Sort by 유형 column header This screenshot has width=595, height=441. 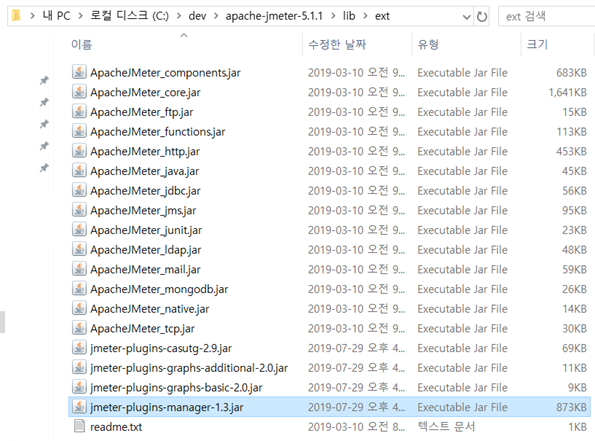(x=428, y=44)
